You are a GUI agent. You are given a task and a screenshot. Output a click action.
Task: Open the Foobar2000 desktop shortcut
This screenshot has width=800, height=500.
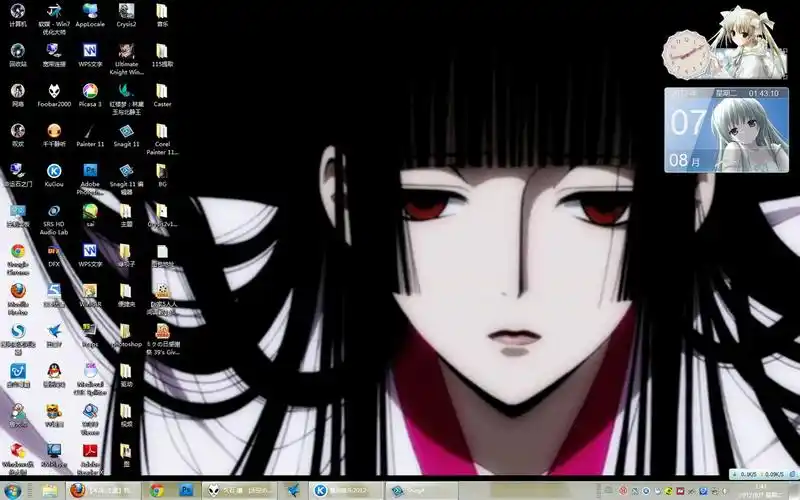[x=54, y=91]
